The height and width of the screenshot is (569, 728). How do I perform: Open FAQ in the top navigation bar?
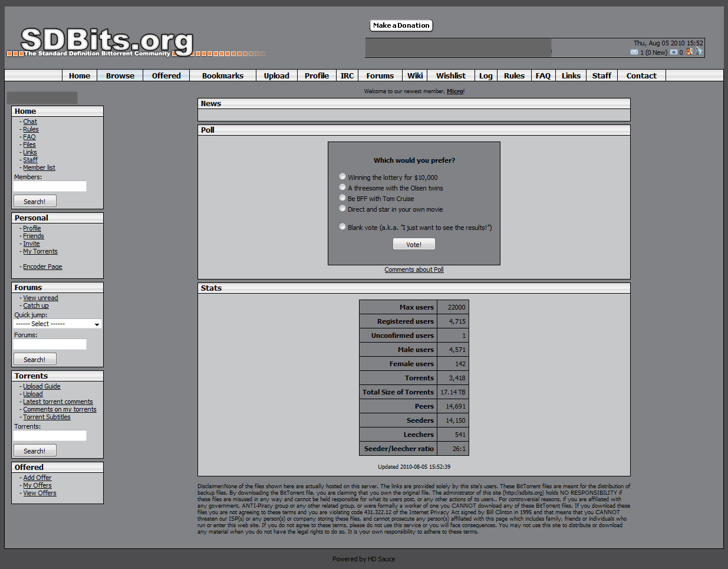coord(543,75)
